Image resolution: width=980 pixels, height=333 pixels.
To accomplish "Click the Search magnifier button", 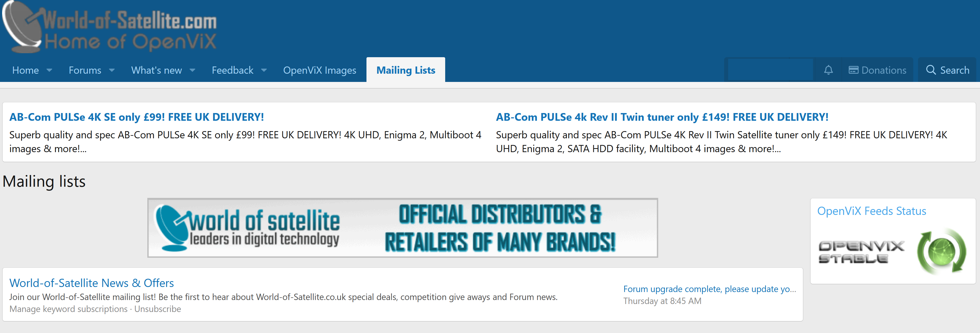I will click(x=947, y=70).
